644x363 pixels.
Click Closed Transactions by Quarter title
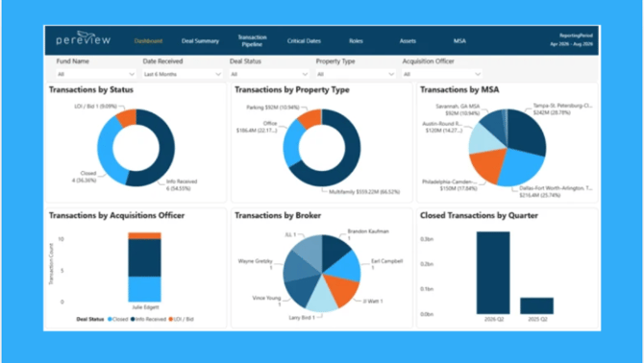pos(479,215)
